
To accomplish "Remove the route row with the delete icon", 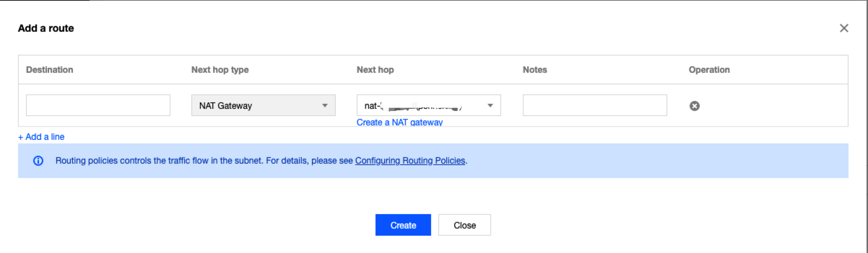I will tap(694, 106).
